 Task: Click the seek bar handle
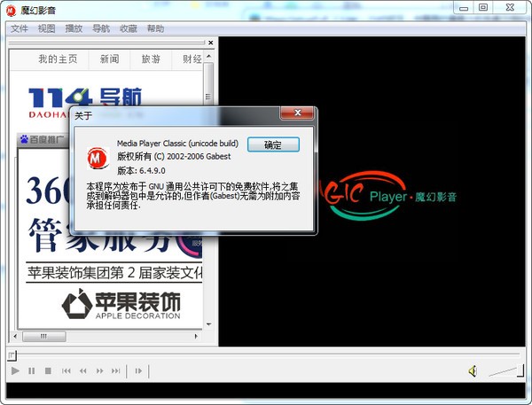[x=11, y=355]
